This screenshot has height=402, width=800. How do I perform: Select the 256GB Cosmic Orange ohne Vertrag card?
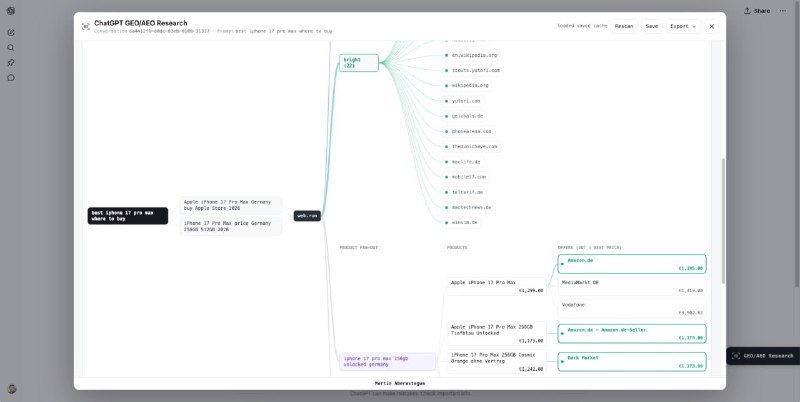[x=496, y=362]
